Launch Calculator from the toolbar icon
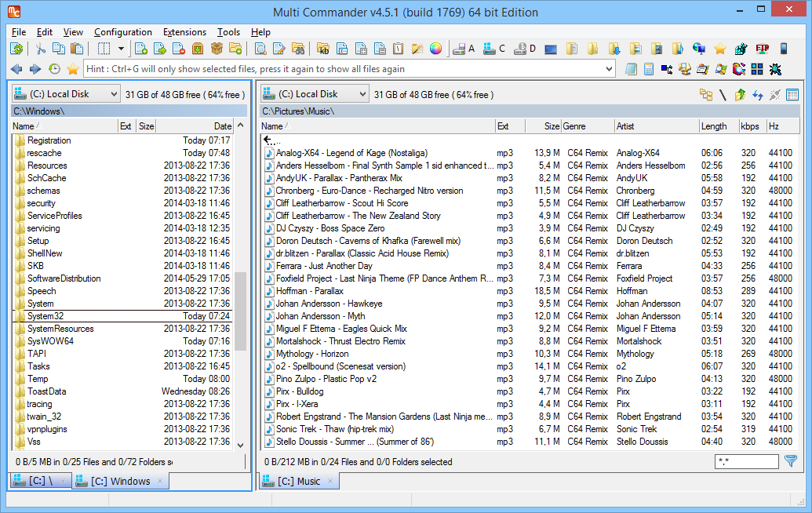Viewport: 812px width, 513px height. tap(648, 69)
